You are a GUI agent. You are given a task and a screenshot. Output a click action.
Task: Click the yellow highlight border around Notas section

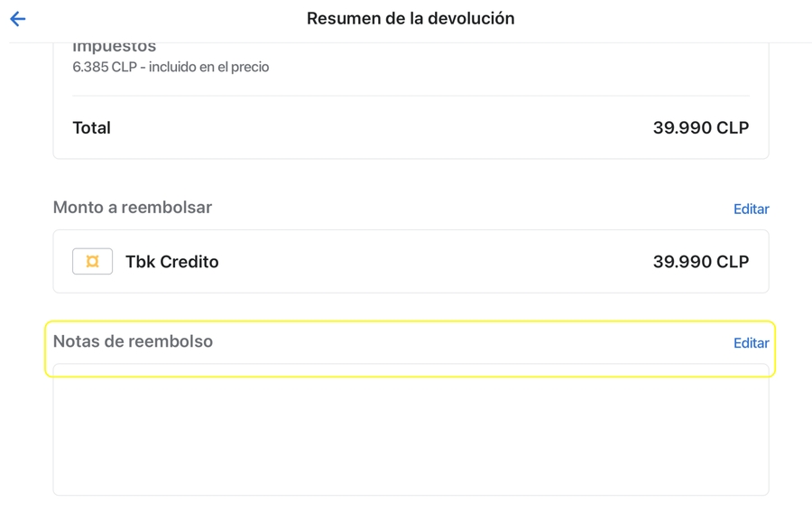(411, 322)
